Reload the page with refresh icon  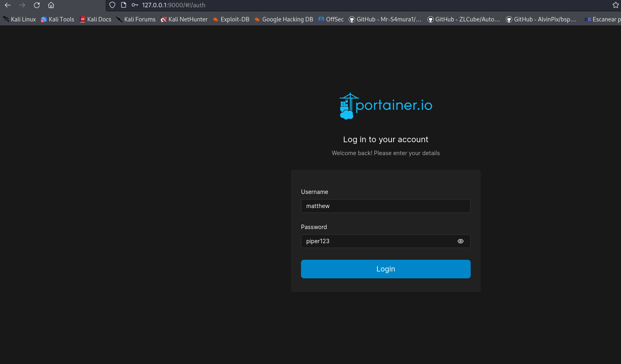point(37,5)
